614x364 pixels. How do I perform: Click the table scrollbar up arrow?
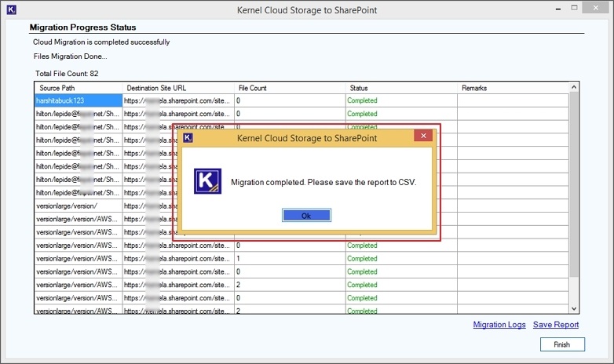pos(574,87)
